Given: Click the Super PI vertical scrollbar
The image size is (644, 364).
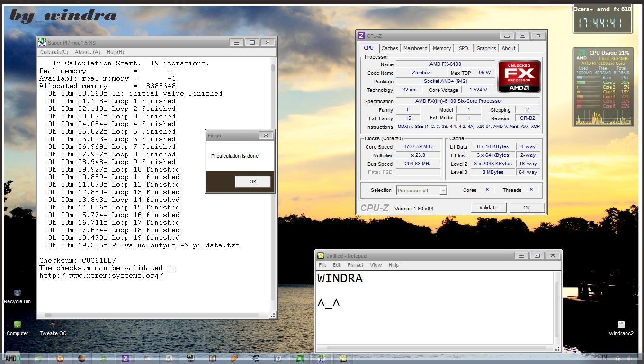Looking at the screenshot, I should tap(273, 184).
